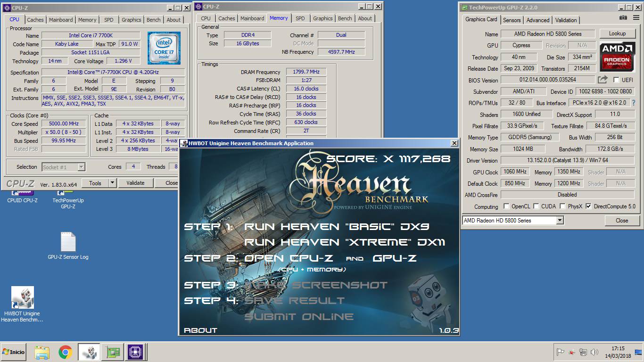The width and height of the screenshot is (644, 362).
Task: Switch to GPU-Z taskbar button
Action: [112, 352]
